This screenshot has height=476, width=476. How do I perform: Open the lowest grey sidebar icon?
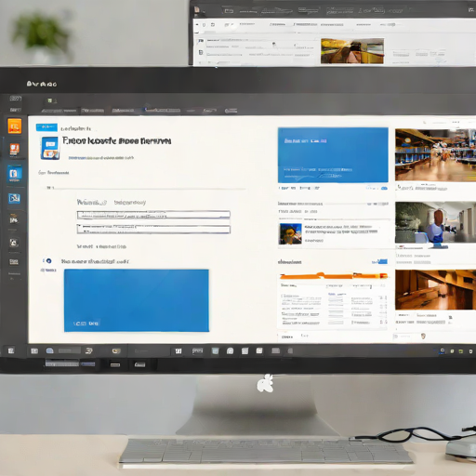(x=14, y=262)
